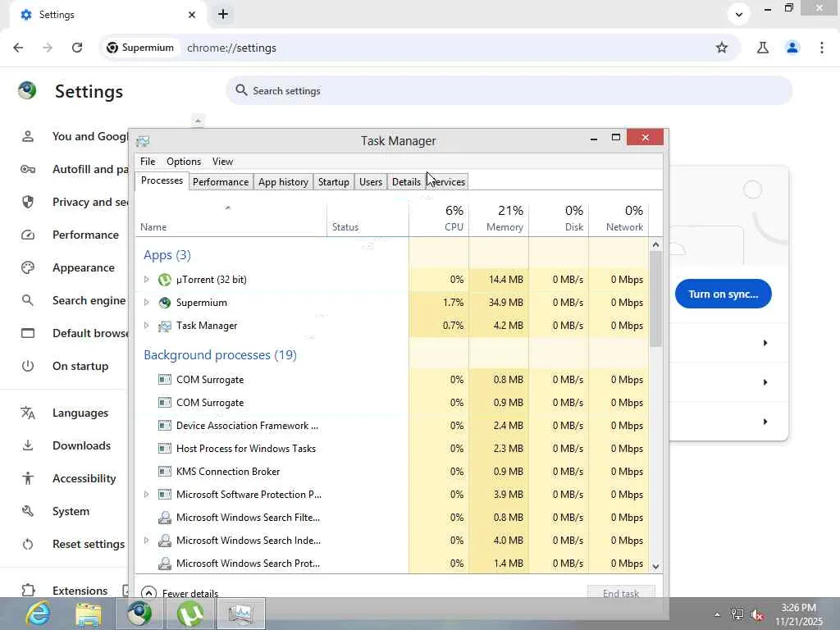
Task: Switch to the Performance tab
Action: [221, 182]
